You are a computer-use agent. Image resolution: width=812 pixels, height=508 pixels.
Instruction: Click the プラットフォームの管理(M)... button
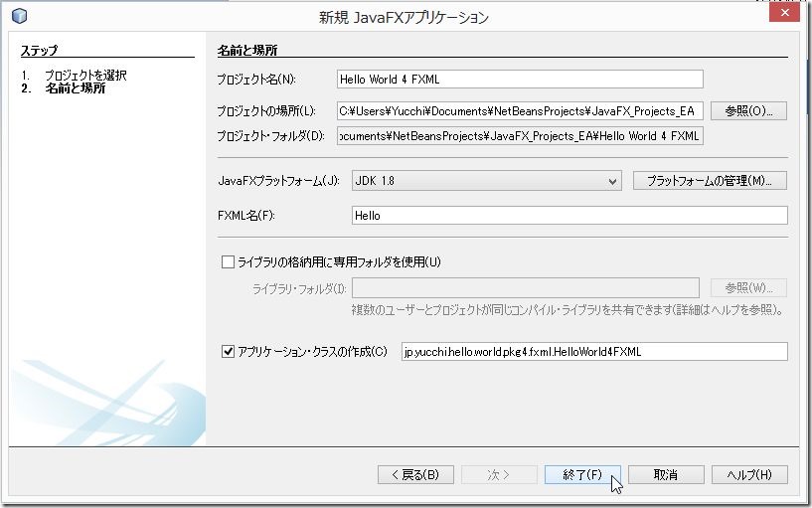pos(710,181)
